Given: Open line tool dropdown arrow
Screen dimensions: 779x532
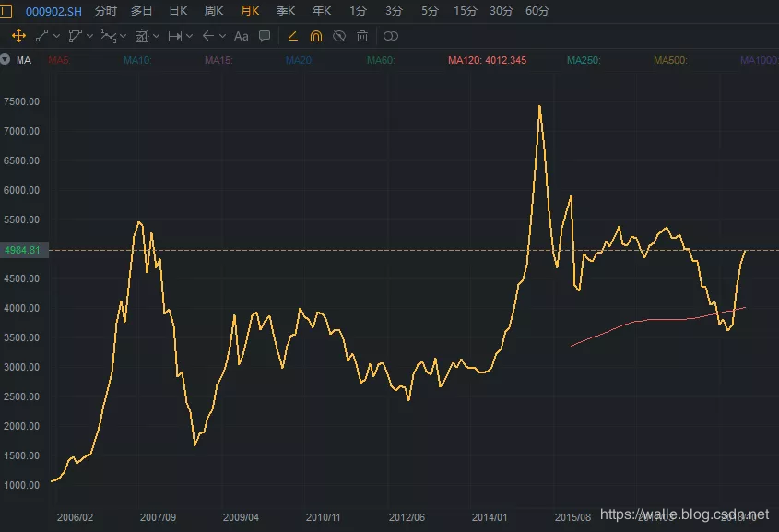Looking at the screenshot, I should point(56,36).
